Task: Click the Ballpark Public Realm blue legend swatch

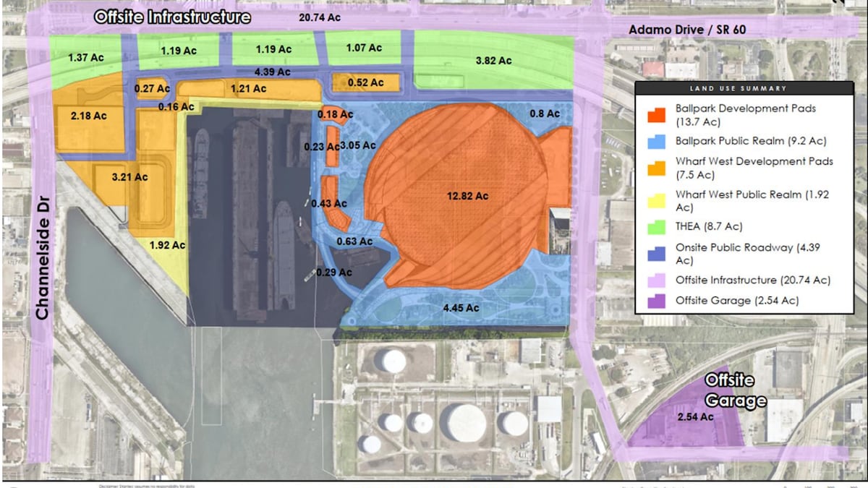Action: click(657, 141)
